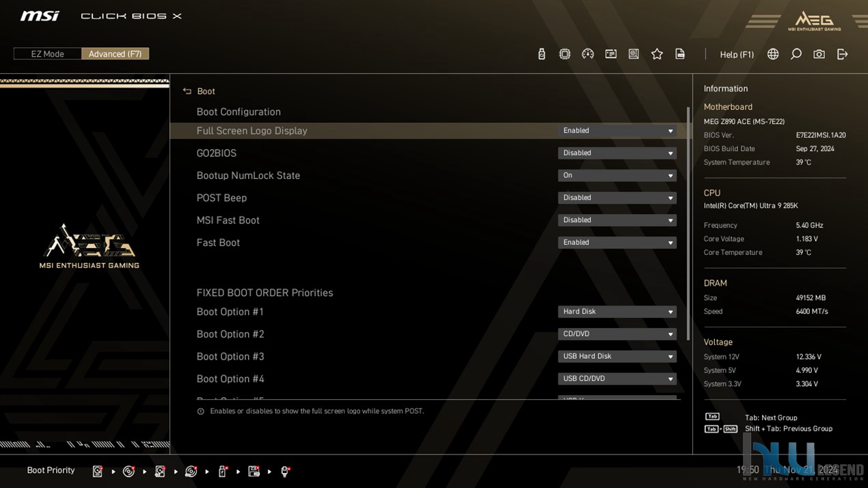Viewport: 868px width, 488px height.
Task: Click the MSI logo at top left
Action: point(40,16)
